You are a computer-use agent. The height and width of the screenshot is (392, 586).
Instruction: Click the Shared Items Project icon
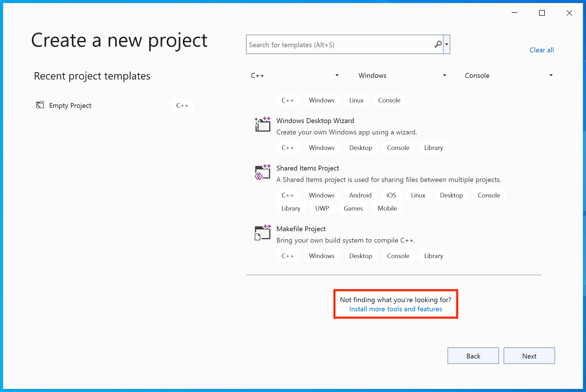click(262, 172)
